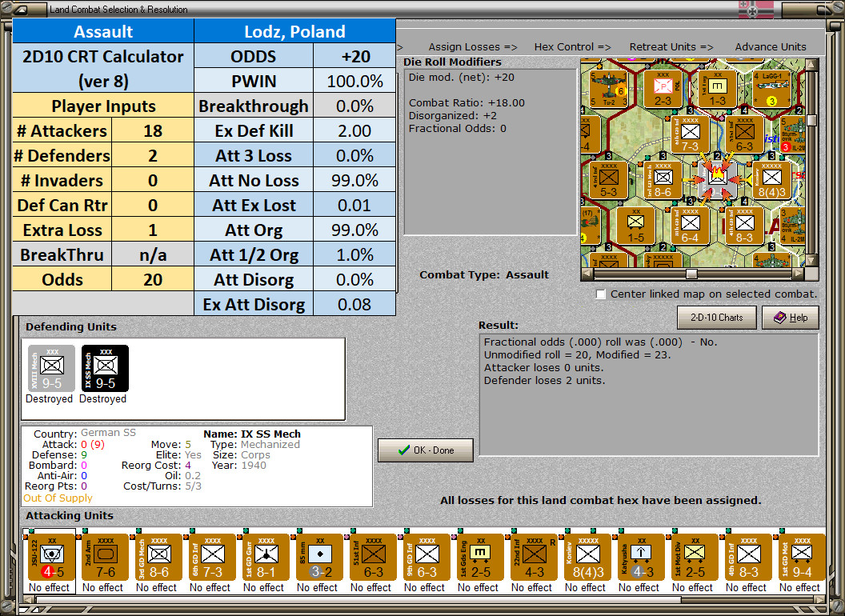Image resolution: width=845 pixels, height=616 pixels.
Task: Select the 85 mm 3-2 attacking unit
Action: point(319,558)
